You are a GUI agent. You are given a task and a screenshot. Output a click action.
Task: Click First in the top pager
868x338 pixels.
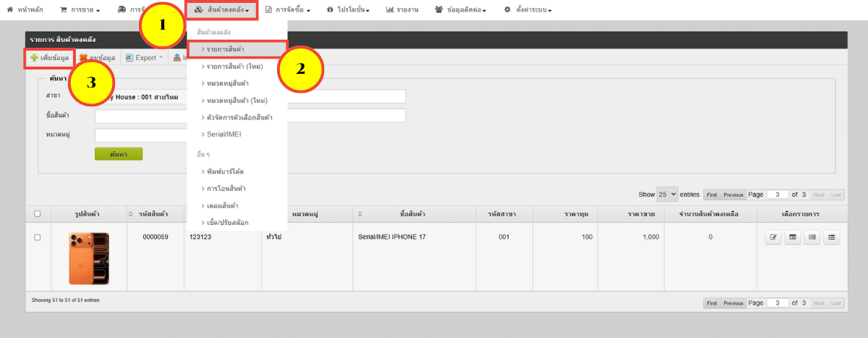click(712, 195)
